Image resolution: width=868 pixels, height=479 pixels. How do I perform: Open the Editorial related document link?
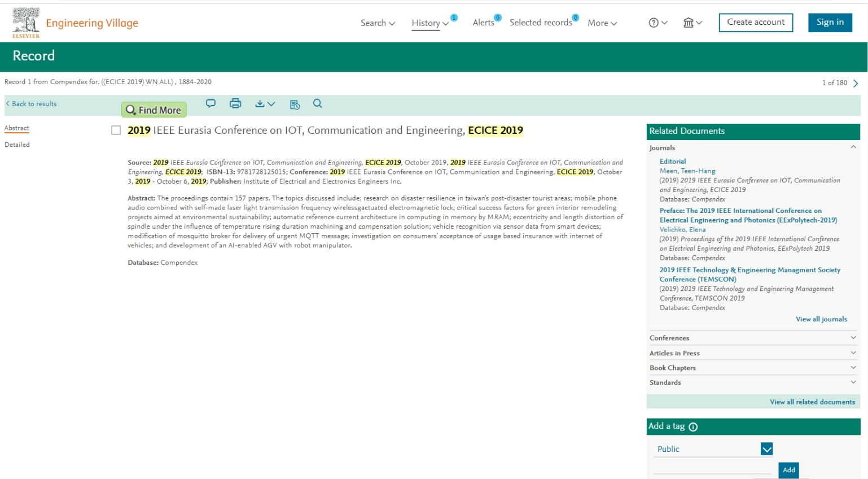pos(673,162)
